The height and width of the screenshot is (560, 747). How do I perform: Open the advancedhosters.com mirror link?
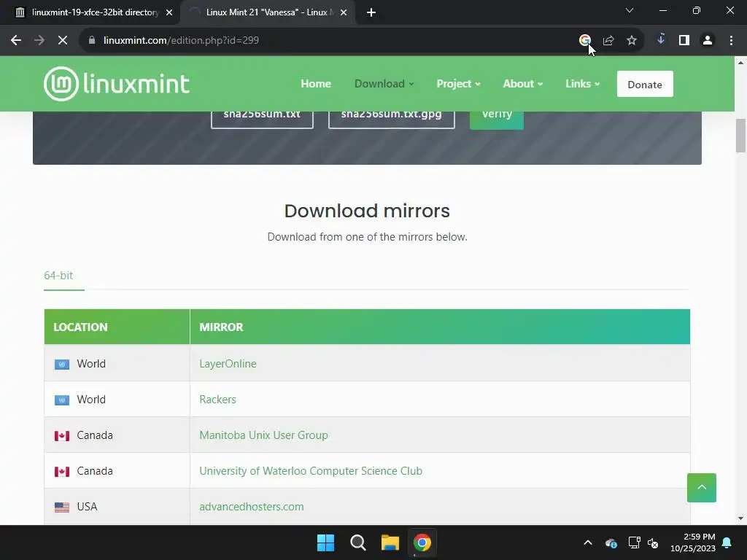point(252,507)
